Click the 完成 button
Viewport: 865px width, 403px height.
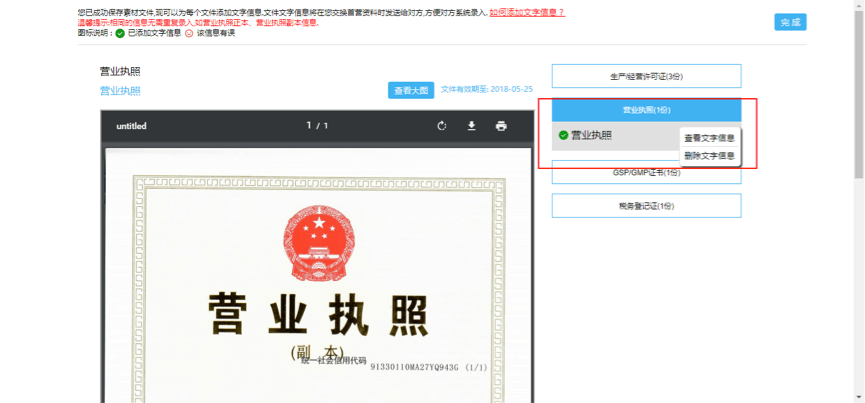click(x=790, y=22)
